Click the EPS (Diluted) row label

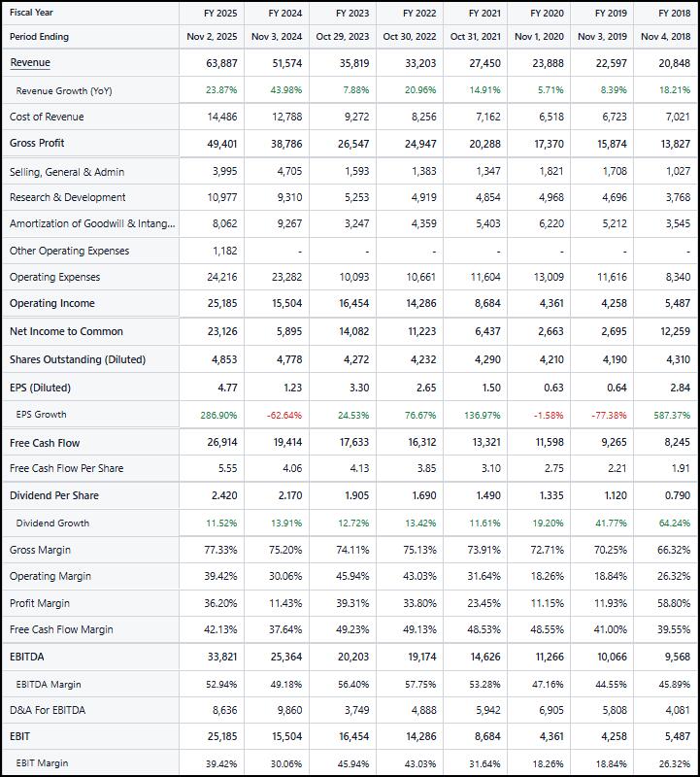tap(40, 388)
